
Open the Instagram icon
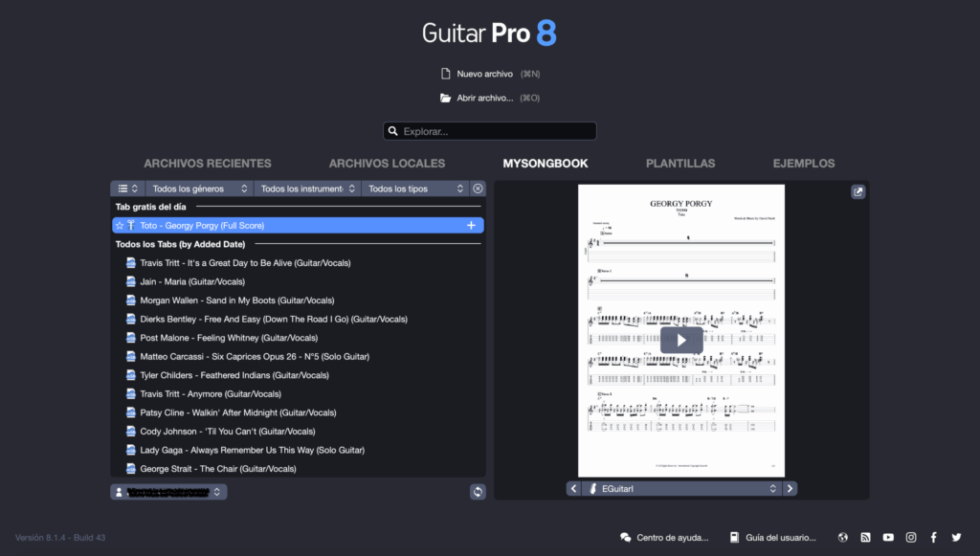pyautogui.click(x=911, y=537)
